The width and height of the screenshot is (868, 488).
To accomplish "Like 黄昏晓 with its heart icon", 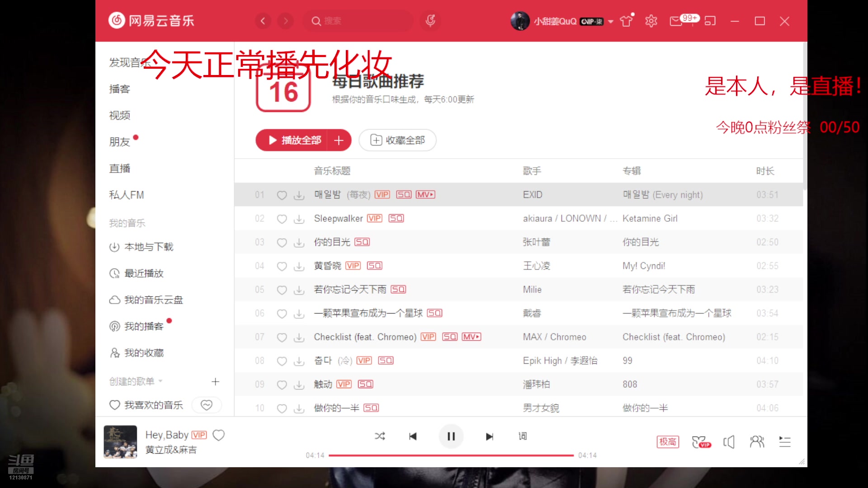I will 282,266.
